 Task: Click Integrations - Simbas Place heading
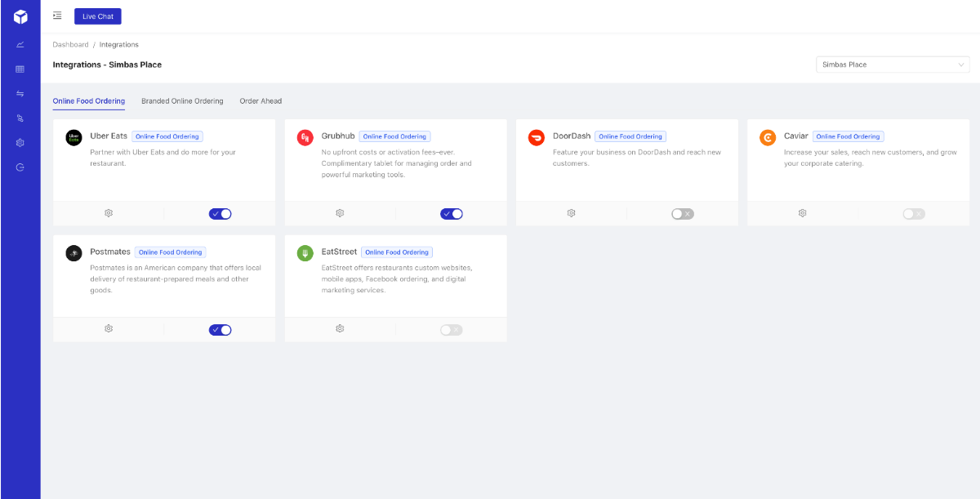[107, 65]
